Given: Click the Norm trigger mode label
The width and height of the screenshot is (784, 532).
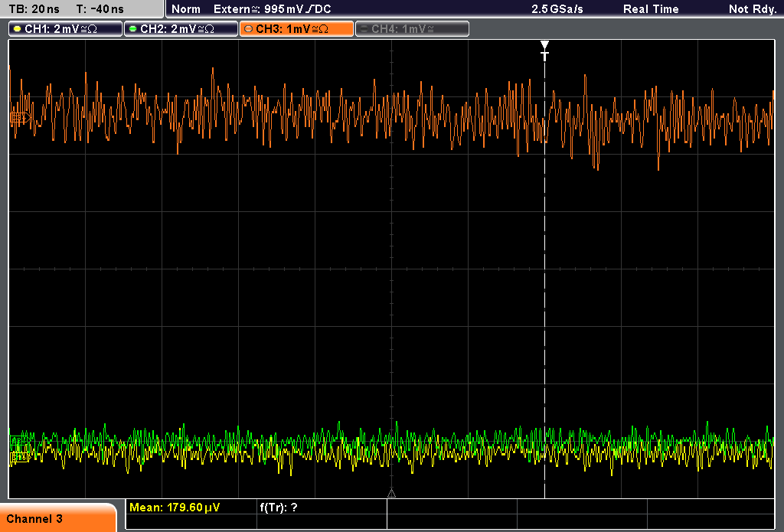Looking at the screenshot, I should click(185, 9).
